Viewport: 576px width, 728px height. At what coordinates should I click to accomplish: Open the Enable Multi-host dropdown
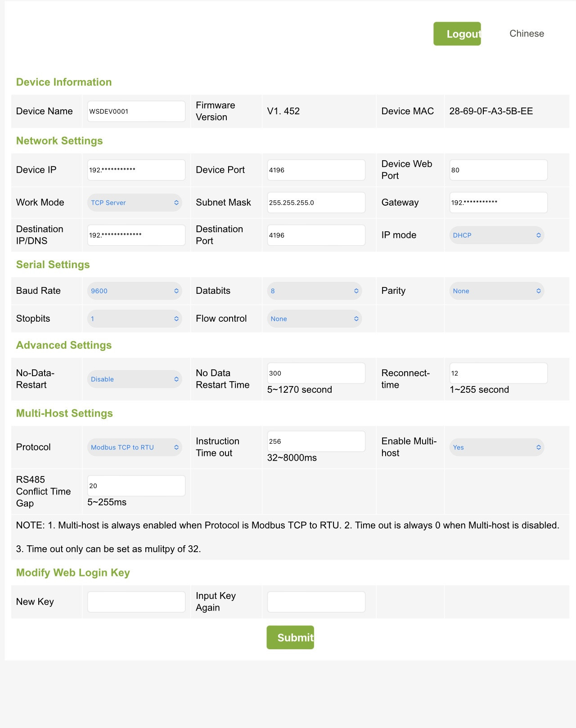[496, 447]
